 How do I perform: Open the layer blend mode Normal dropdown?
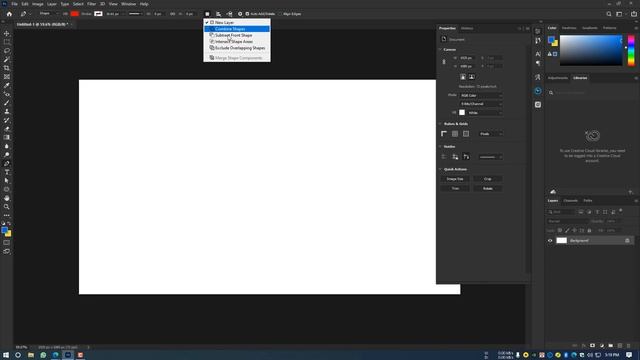pos(567,221)
